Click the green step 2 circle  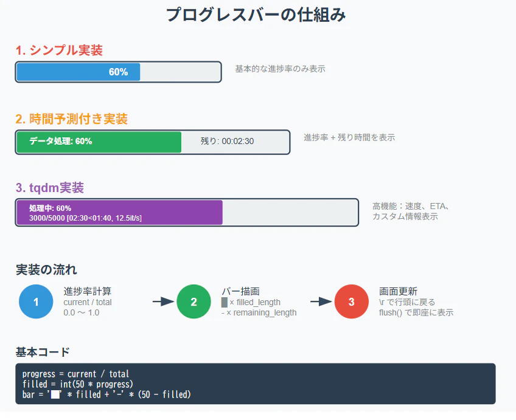193,301
